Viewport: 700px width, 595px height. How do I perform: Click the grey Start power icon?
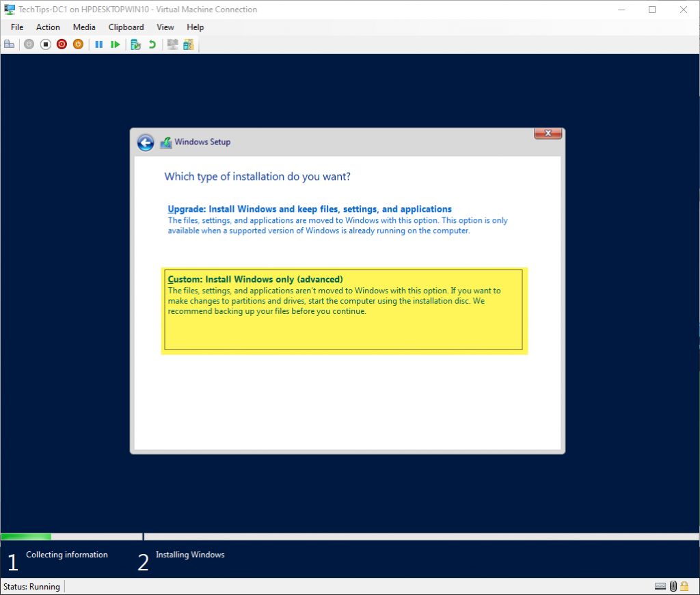[x=29, y=44]
